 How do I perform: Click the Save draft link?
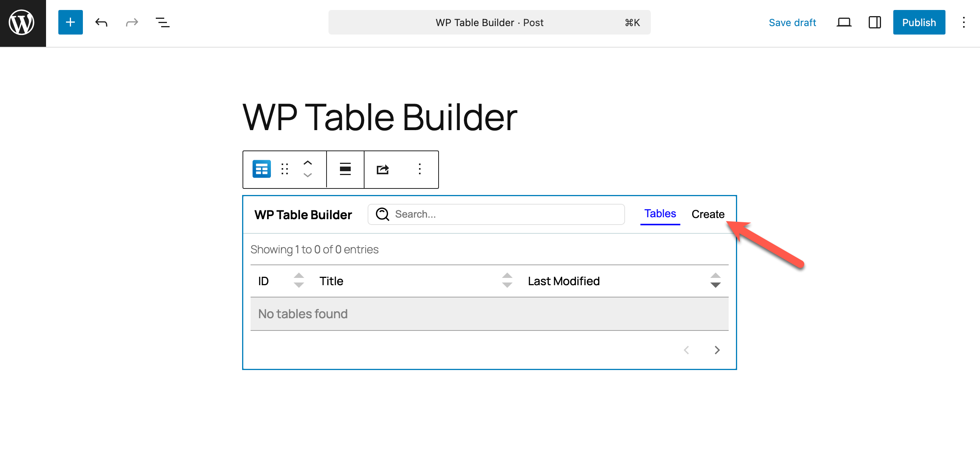click(x=792, y=23)
